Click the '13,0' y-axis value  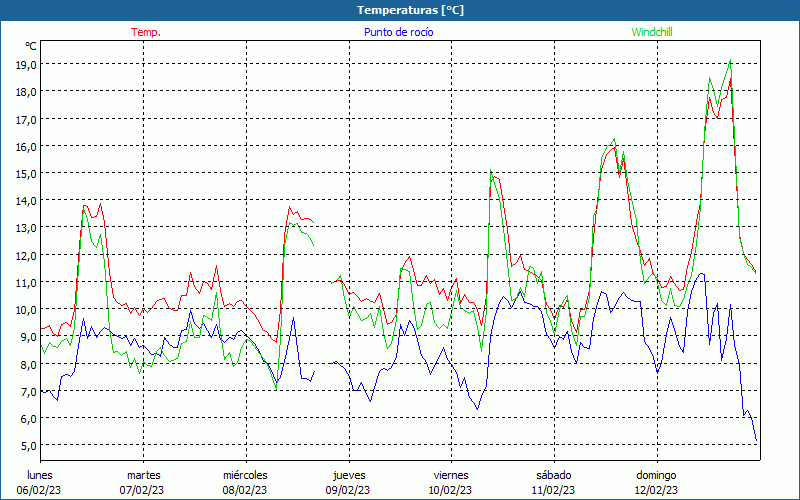(x=27, y=228)
